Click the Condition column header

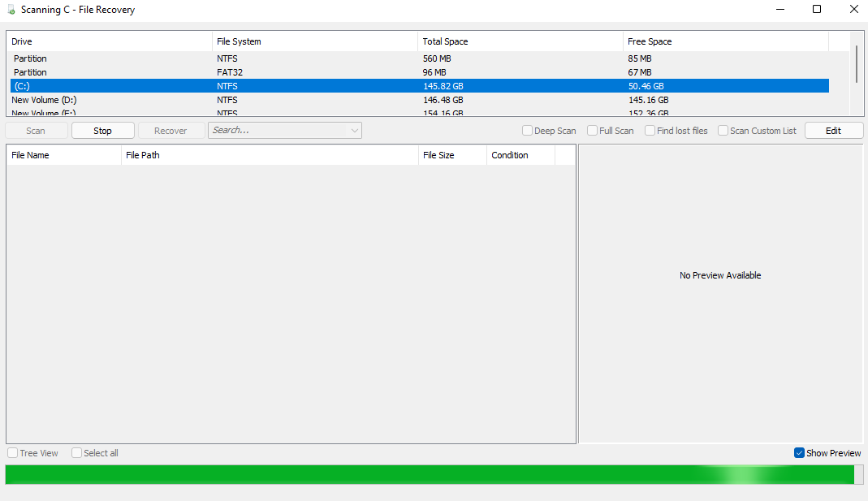[x=520, y=155]
